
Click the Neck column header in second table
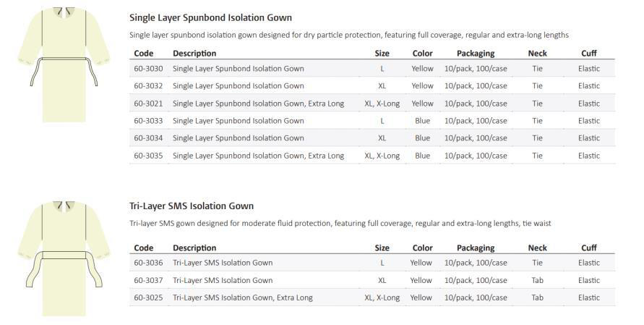(x=538, y=248)
